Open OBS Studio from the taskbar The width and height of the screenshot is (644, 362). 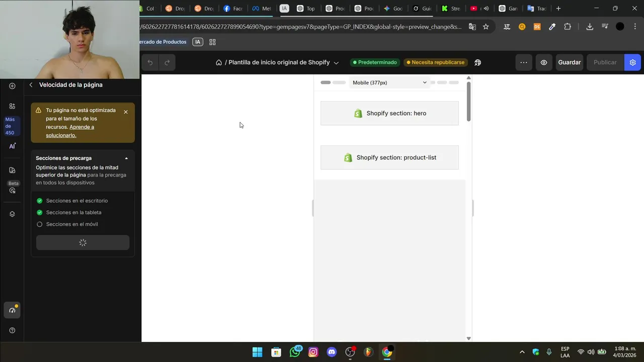click(x=350, y=352)
